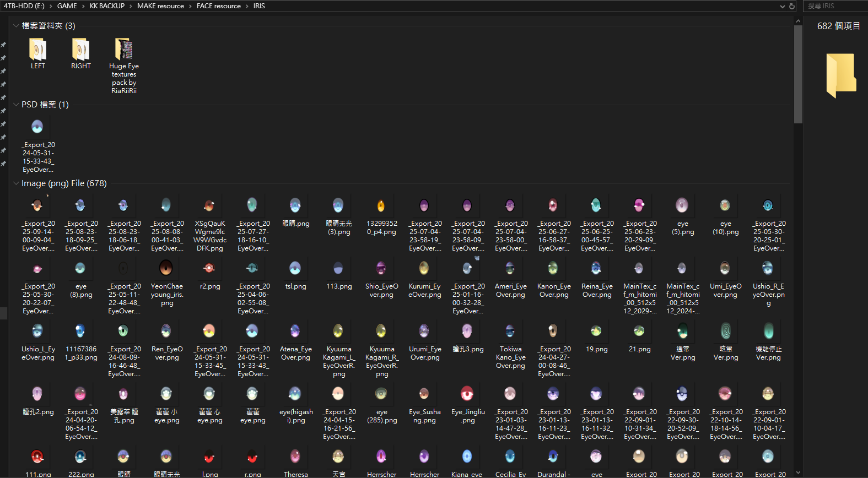This screenshot has width=868, height=478.
Task: Go to MAKE resource breadcrumb folder
Action: click(x=160, y=6)
